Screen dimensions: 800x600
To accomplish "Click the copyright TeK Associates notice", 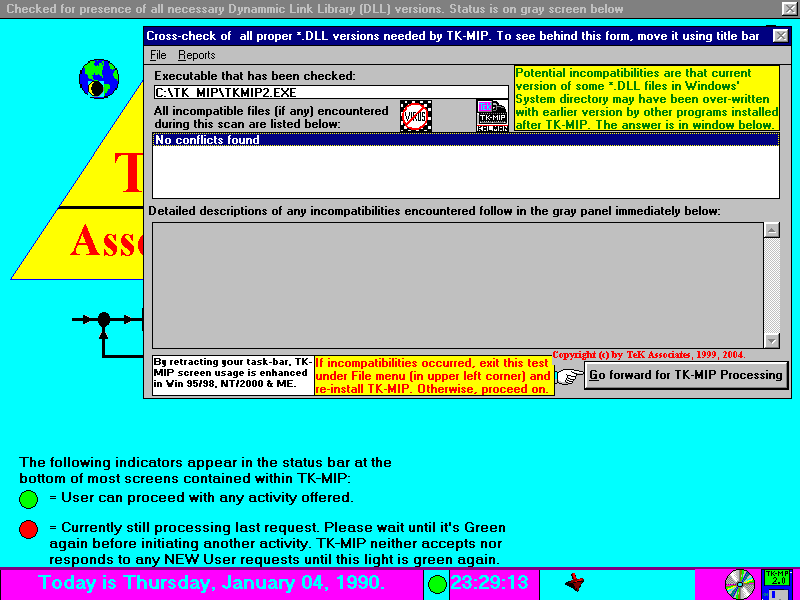I will coord(648,355).
